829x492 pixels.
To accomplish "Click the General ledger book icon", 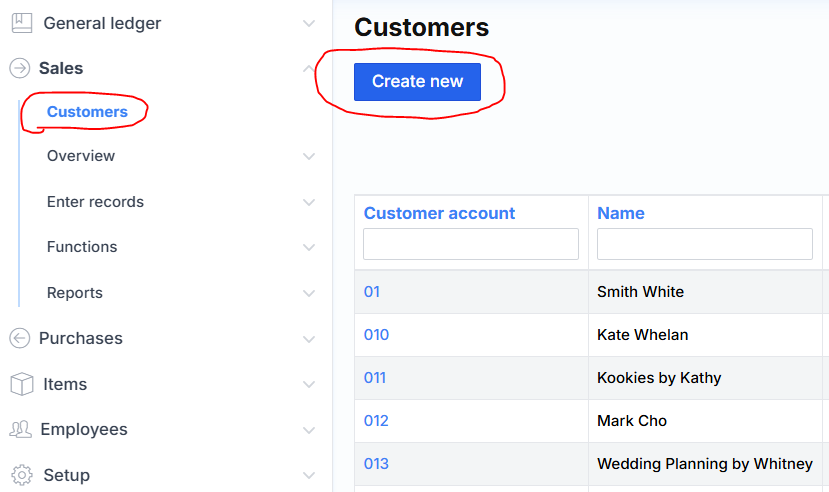I will pos(20,23).
